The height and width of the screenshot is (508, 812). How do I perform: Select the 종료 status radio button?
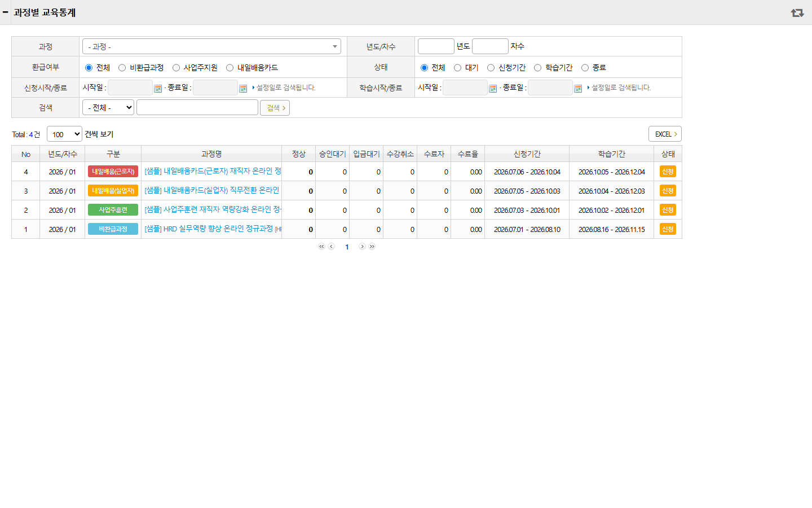(585, 68)
